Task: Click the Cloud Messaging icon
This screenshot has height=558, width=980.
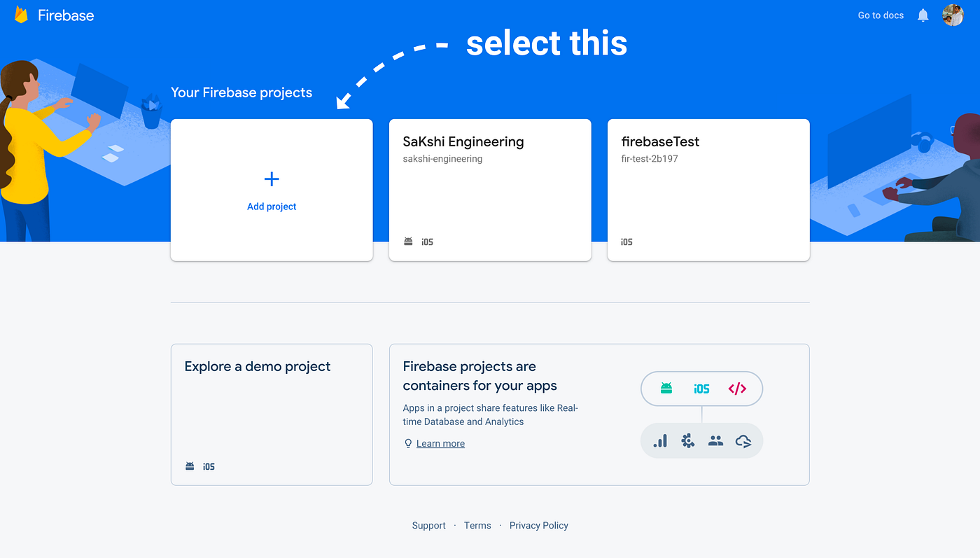Action: (743, 440)
